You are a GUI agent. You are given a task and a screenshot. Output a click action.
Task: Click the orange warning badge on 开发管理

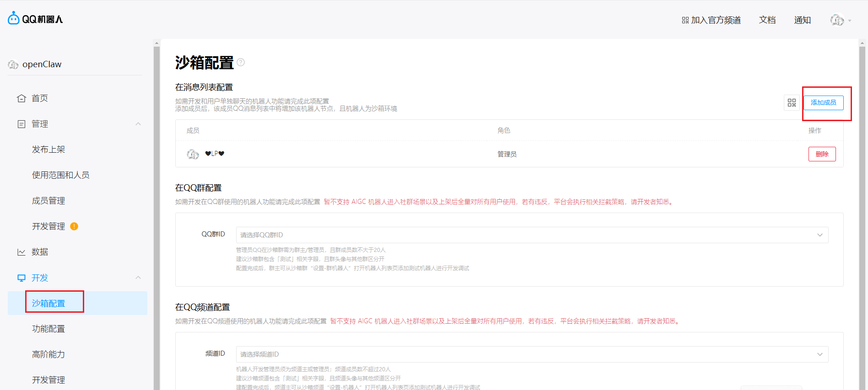[74, 226]
